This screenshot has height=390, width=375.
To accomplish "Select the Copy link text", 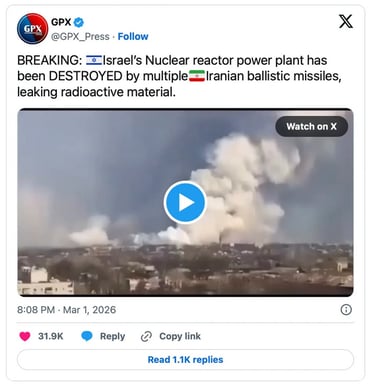I will point(180,336).
